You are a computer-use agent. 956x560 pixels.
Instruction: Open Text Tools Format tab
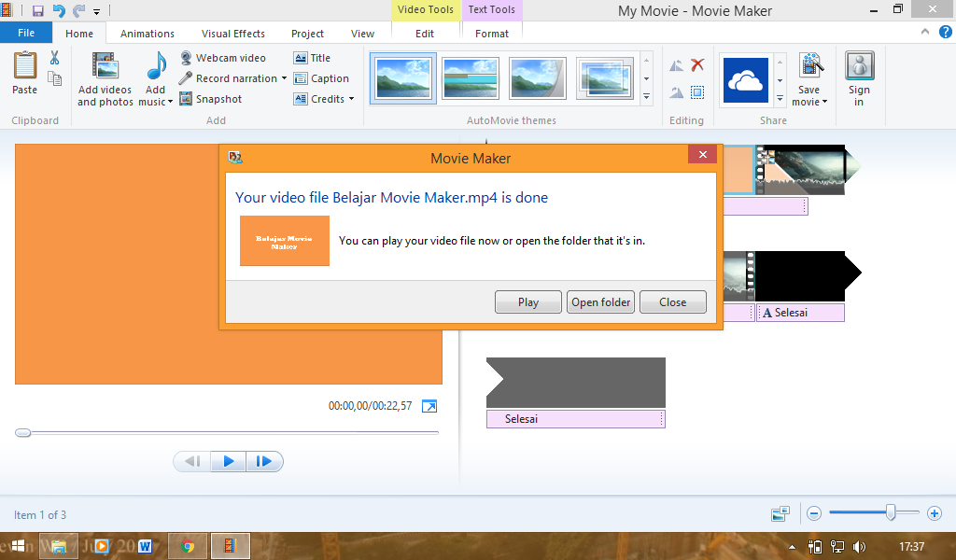click(491, 34)
